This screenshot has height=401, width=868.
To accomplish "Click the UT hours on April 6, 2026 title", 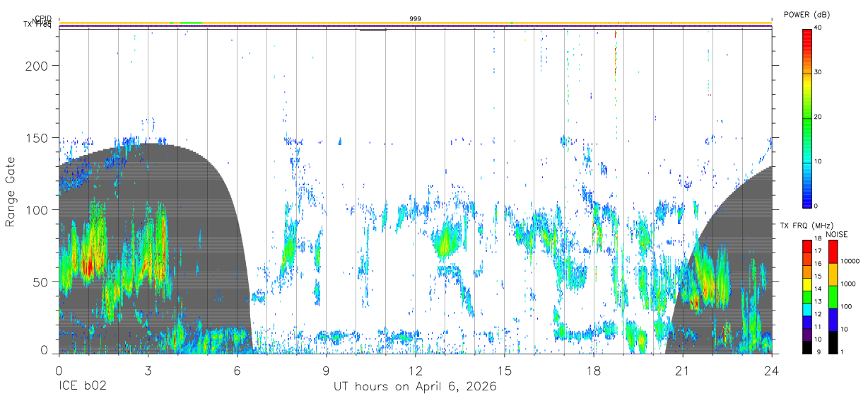I will [x=416, y=387].
